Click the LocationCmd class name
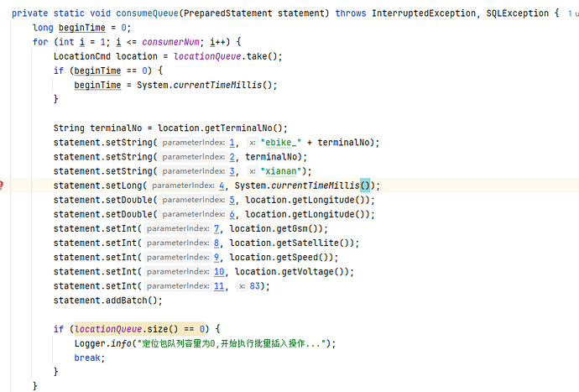Screen dimensions: 579x392 tap(83, 56)
